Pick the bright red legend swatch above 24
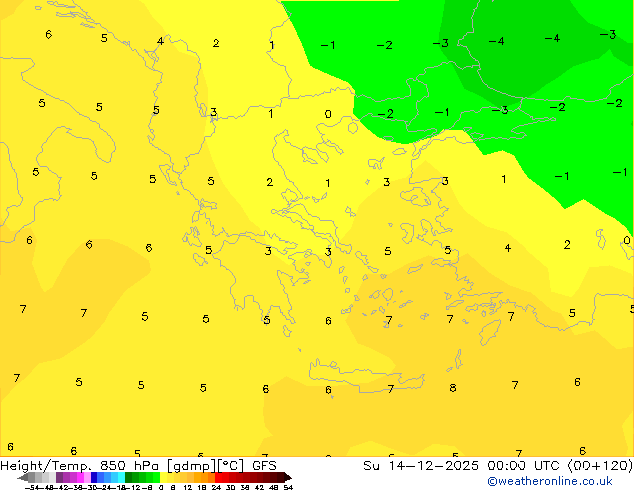 [218, 477]
